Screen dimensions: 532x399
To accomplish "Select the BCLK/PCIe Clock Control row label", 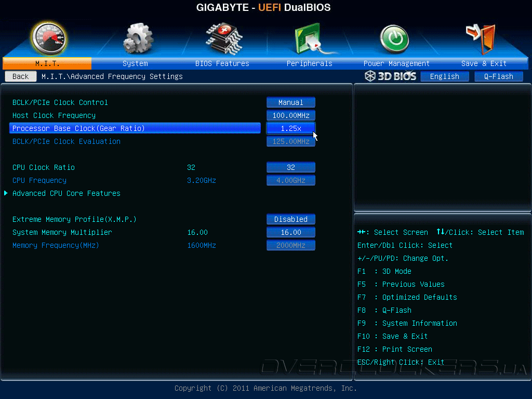I will (x=60, y=102).
